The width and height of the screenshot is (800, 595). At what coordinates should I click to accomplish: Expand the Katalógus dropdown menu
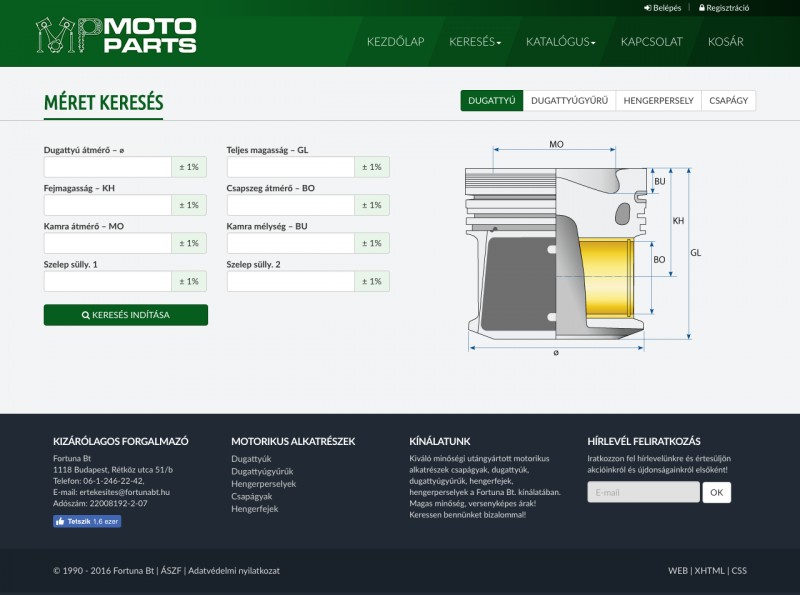point(560,42)
